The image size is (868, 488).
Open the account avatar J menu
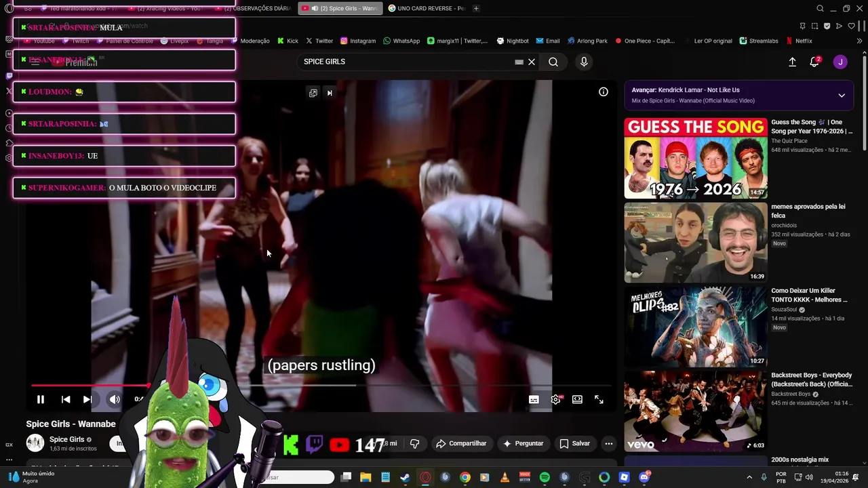click(x=840, y=62)
